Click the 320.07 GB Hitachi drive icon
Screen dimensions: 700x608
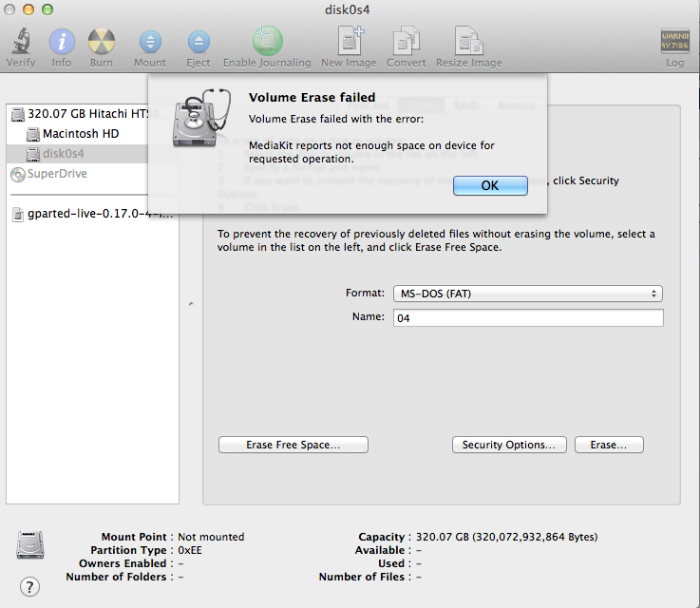point(18,114)
